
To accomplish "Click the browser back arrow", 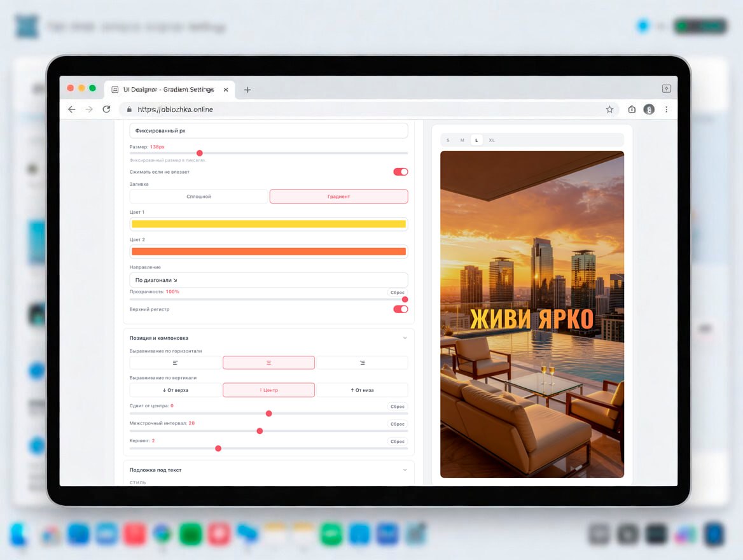I will (x=72, y=109).
